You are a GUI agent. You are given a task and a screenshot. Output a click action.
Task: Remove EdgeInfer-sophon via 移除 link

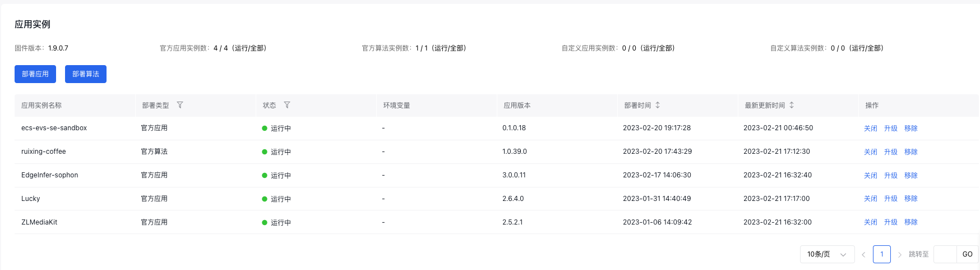pyautogui.click(x=911, y=176)
